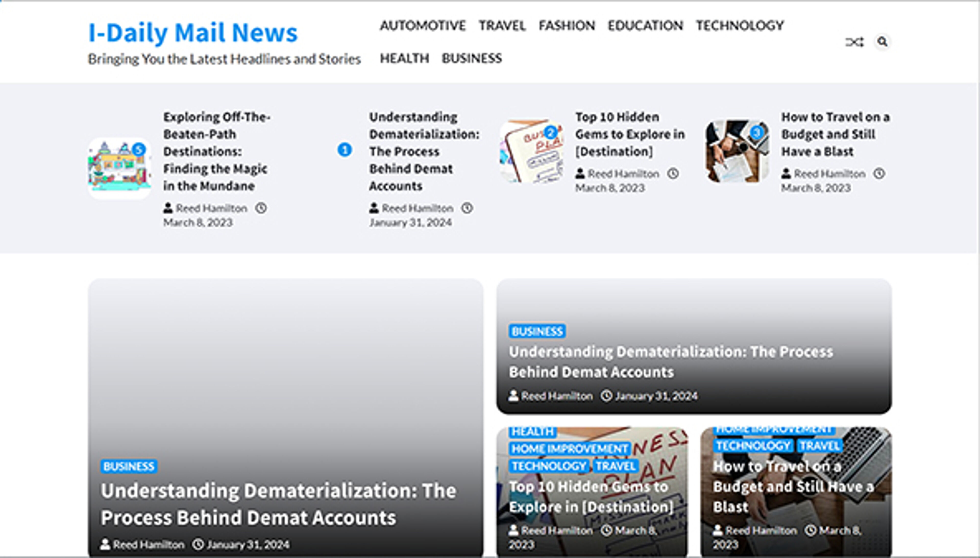980x558 pixels.
Task: Navigate to the Technology menu category
Action: pyautogui.click(x=740, y=26)
